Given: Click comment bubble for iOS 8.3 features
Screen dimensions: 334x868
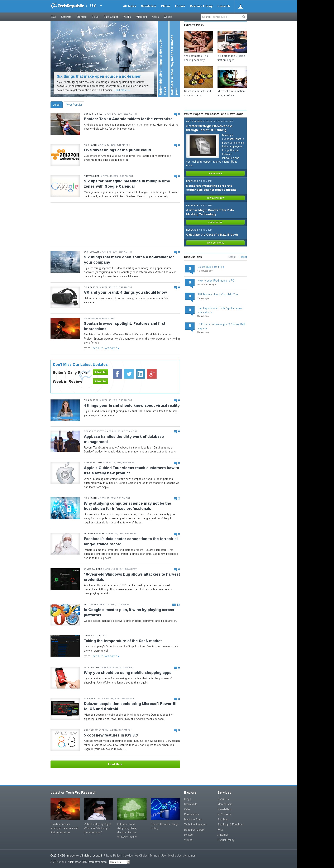Looking at the screenshot, I should (177, 730).
